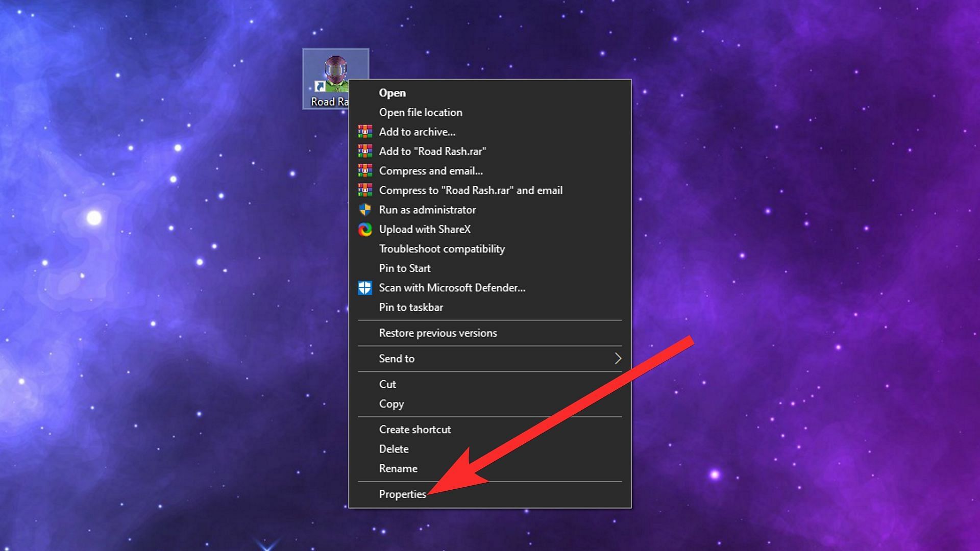The width and height of the screenshot is (980, 551).
Task: Click the 'Open file location' option
Action: click(x=421, y=112)
